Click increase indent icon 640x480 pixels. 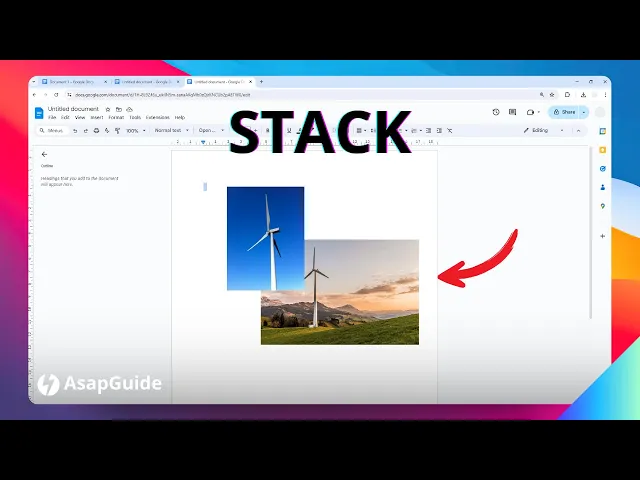(437, 130)
